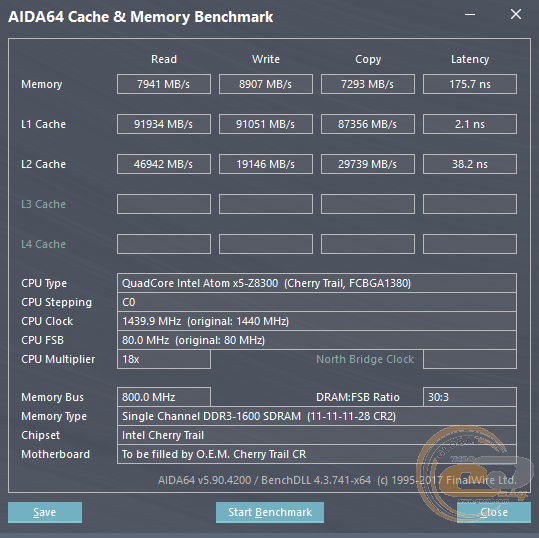Click the Write column header
Screen dimensions: 539x538
coord(266,59)
